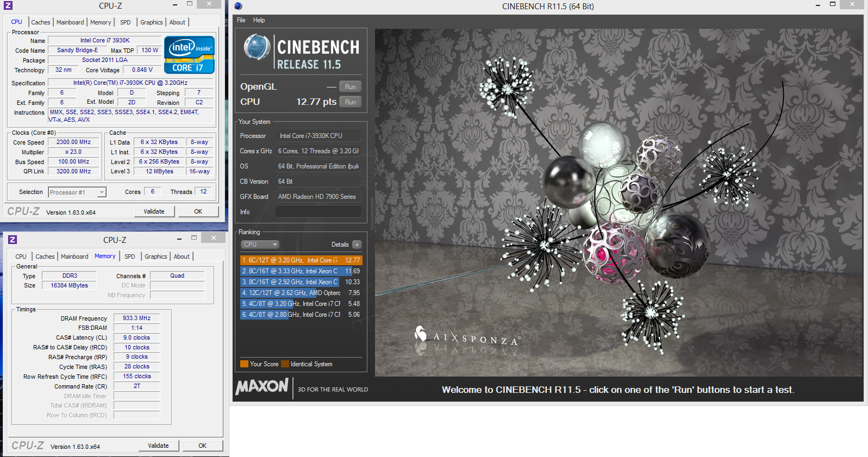Open the SPD tab in top CPU-Z window

[126, 22]
